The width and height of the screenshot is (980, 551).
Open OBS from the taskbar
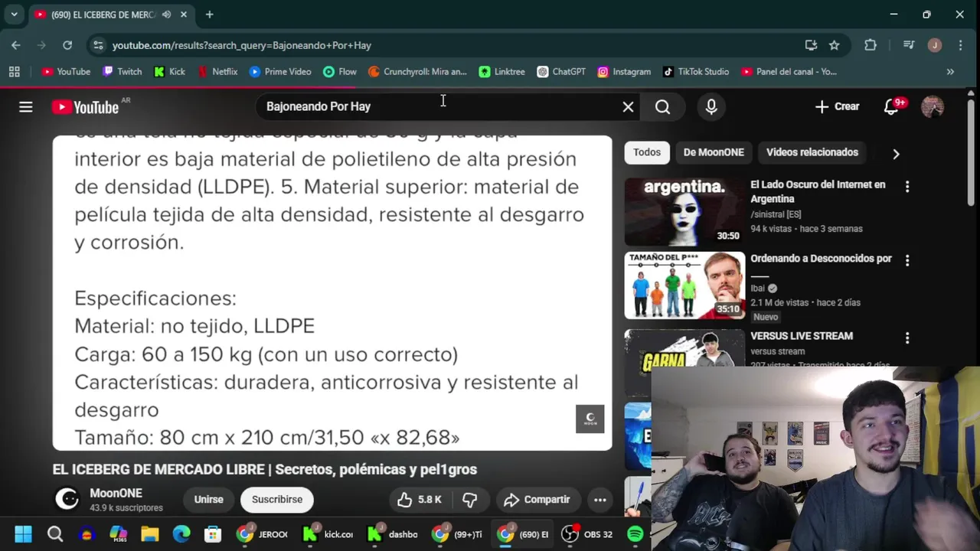coord(588,534)
